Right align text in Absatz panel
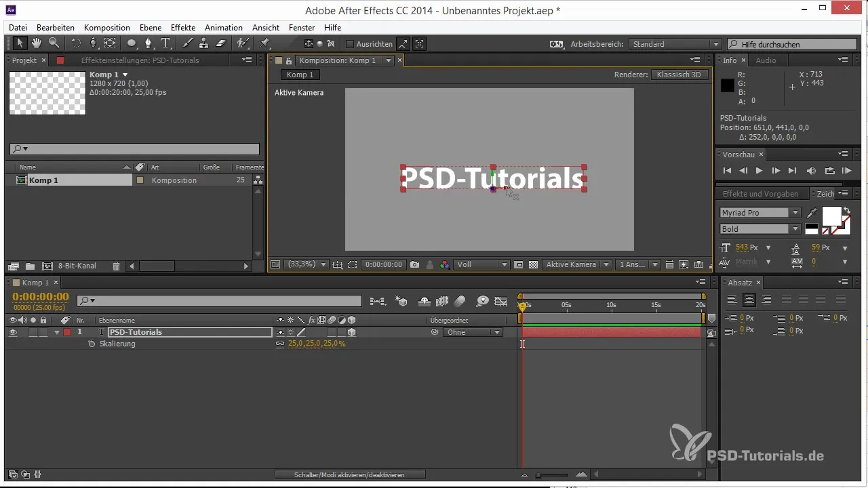Image resolution: width=868 pixels, height=488 pixels. [766, 300]
